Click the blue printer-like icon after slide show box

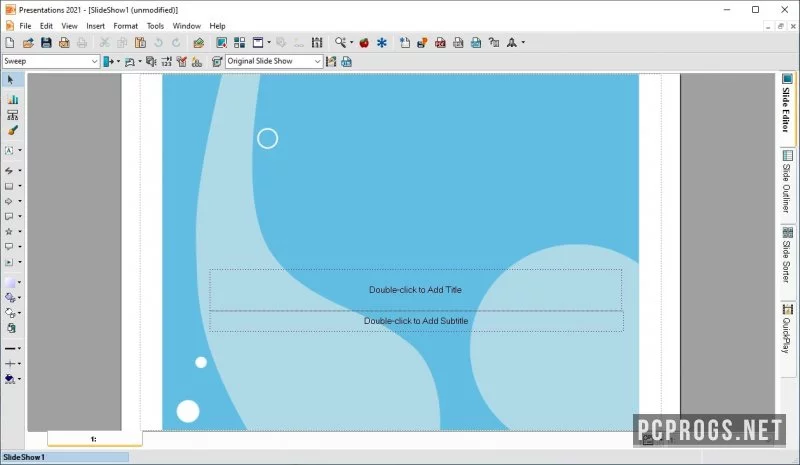[346, 62]
